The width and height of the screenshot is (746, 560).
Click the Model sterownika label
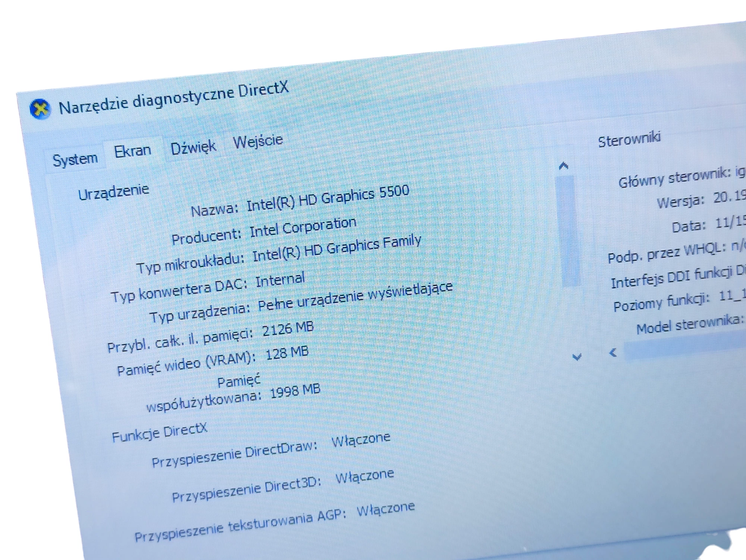pyautogui.click(x=690, y=325)
